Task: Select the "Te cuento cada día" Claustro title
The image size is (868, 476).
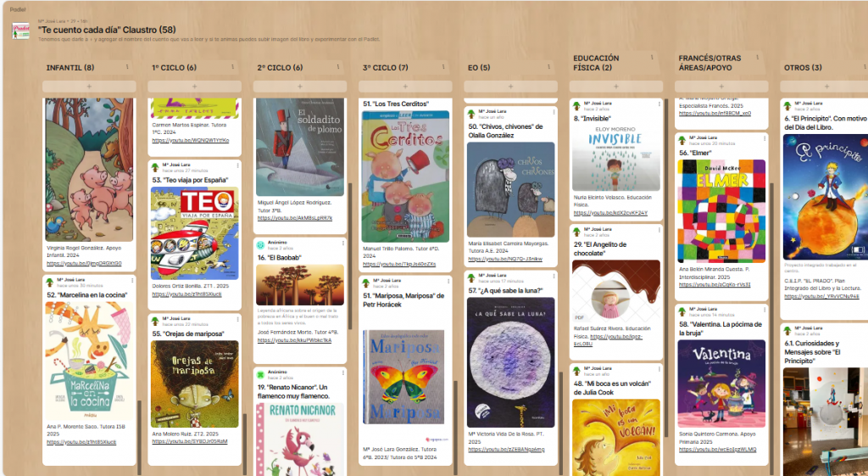Action: tap(107, 30)
